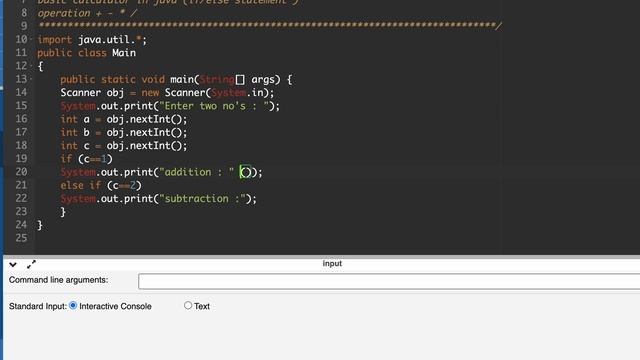
Task: Click the highlighted parentheses on line 20
Action: 245,172
